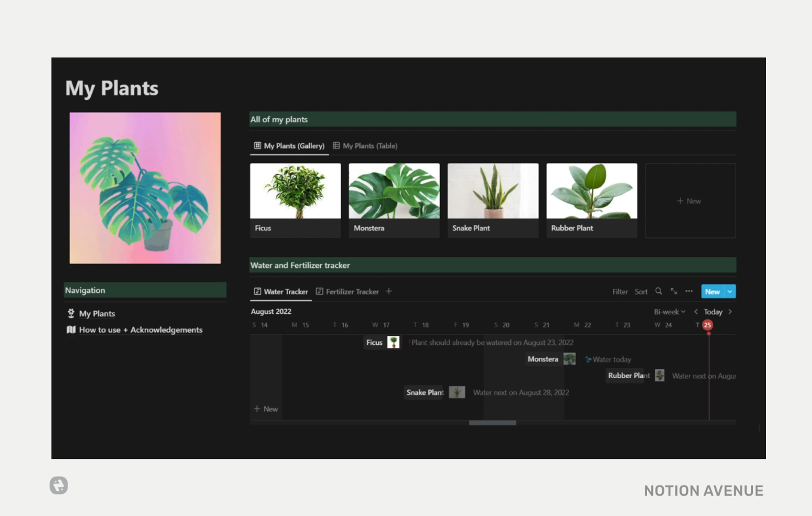Open the Bi-week dropdown in the timeline
This screenshot has width=812, height=516.
[x=669, y=312]
